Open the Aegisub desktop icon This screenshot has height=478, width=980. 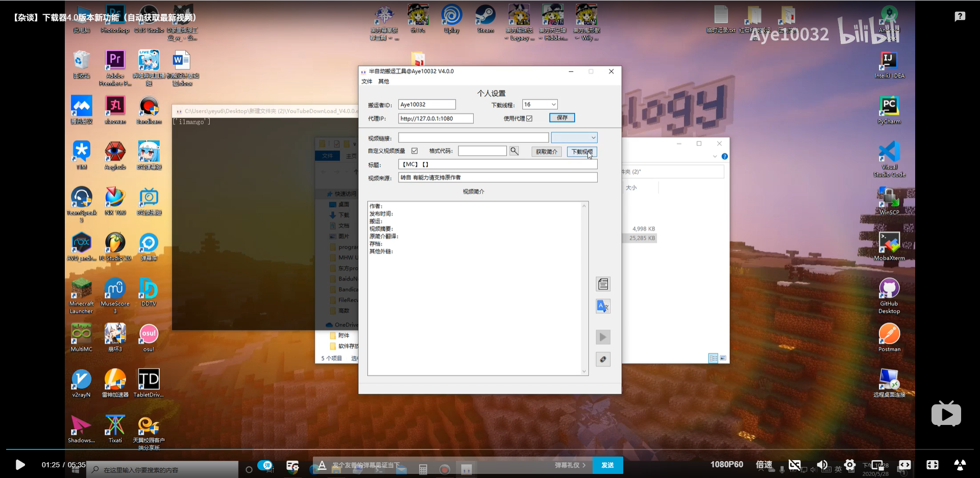click(x=115, y=156)
